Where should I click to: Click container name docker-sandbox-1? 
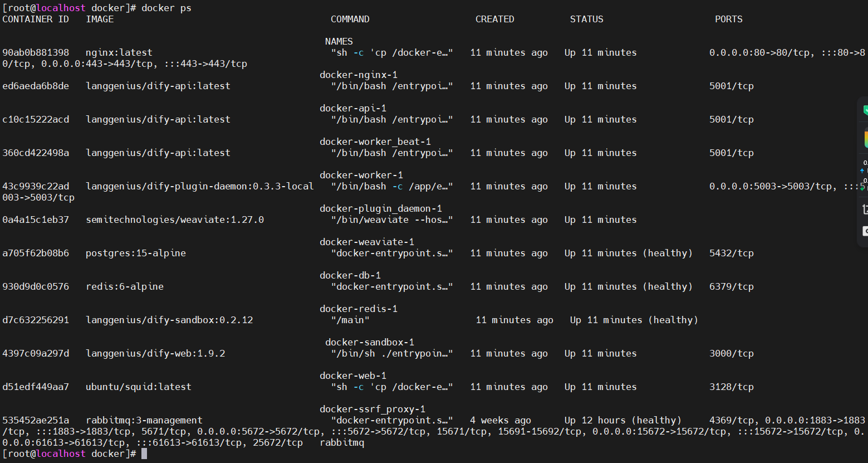point(370,342)
